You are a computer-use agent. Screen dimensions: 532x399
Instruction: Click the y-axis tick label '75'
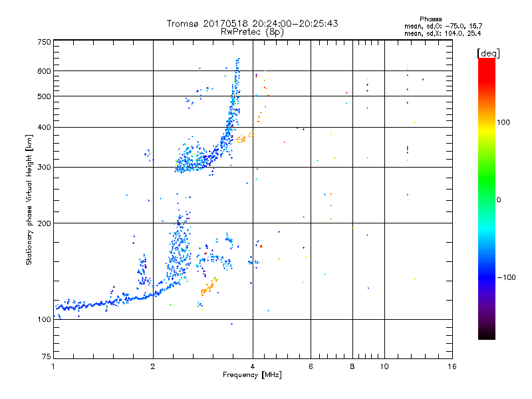point(46,356)
